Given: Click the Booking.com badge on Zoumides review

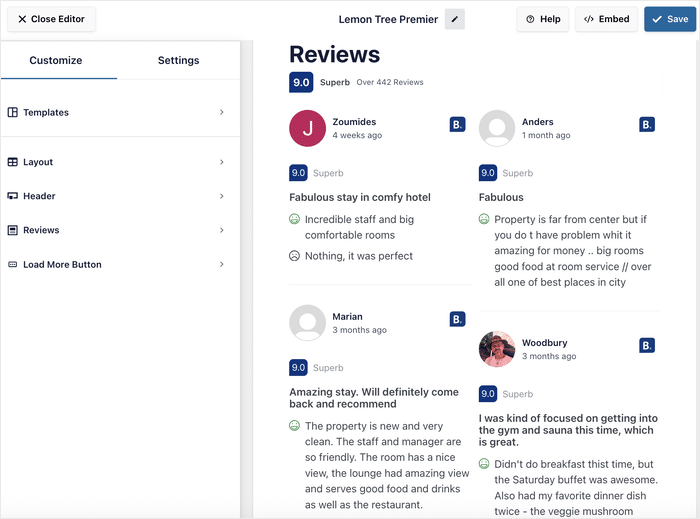Looking at the screenshot, I should [457, 125].
